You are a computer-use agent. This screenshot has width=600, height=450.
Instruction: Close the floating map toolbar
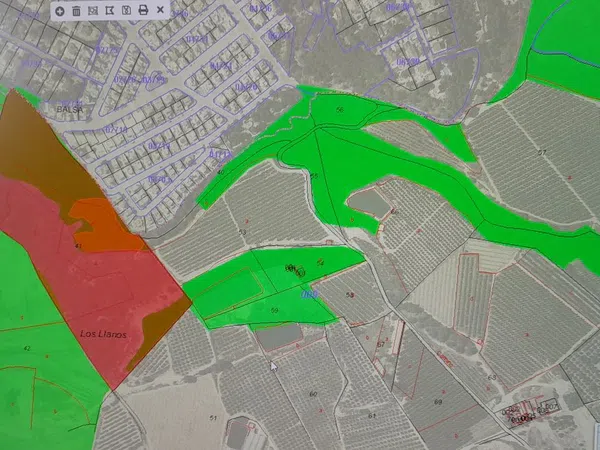tap(160, 10)
